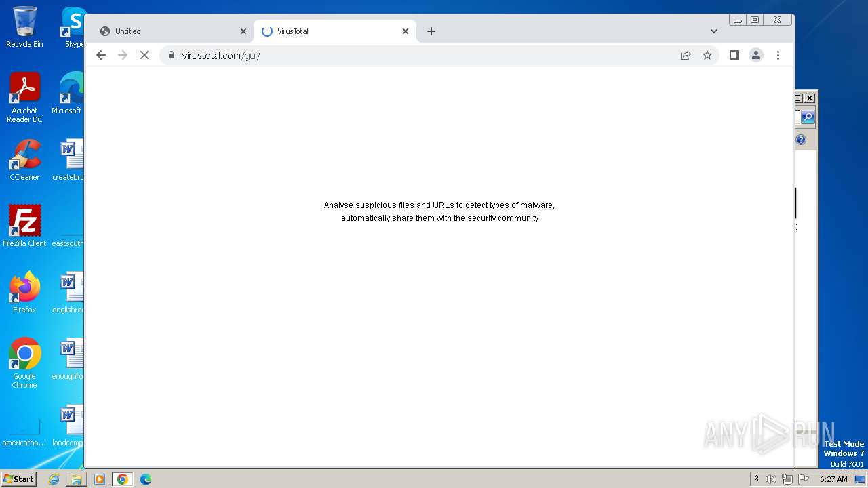Viewport: 868px width, 488px height.
Task: Switch to the Untitled tab
Action: click(173, 31)
